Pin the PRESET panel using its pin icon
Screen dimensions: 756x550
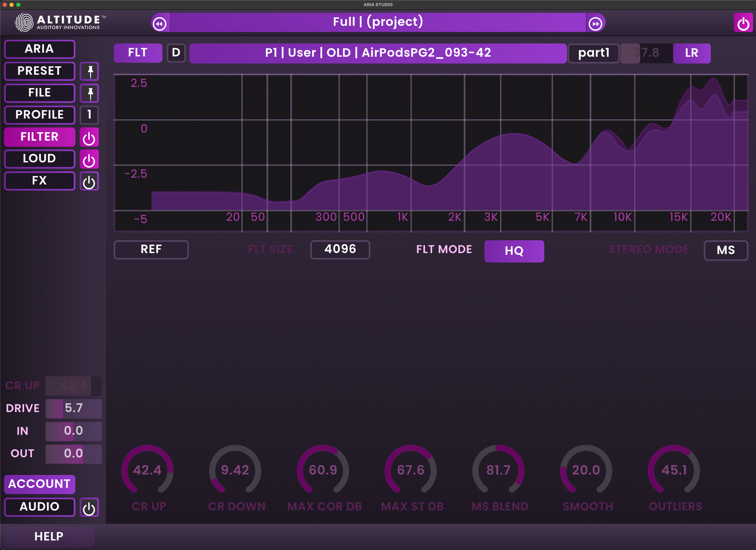coord(89,71)
